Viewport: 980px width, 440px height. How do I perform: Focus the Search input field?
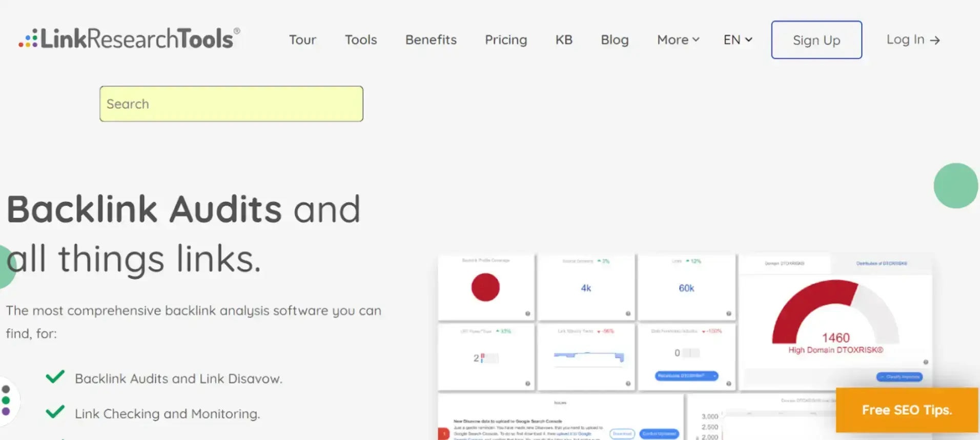pyautogui.click(x=231, y=104)
